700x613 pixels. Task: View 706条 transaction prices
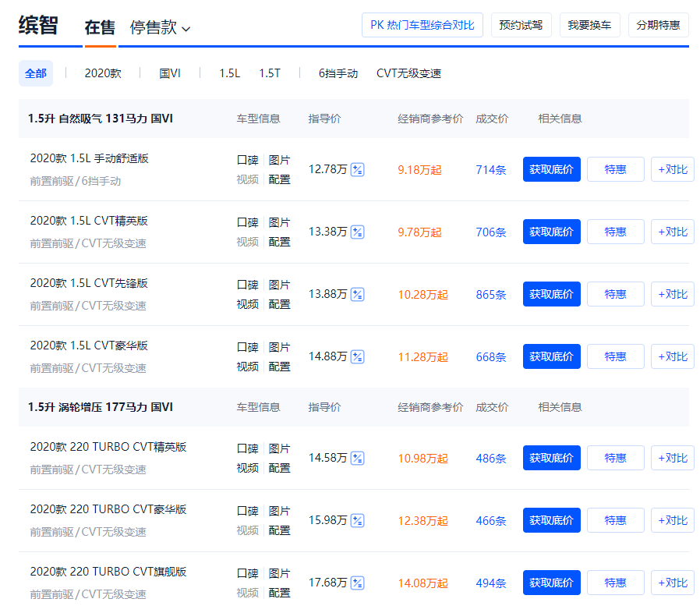(491, 232)
